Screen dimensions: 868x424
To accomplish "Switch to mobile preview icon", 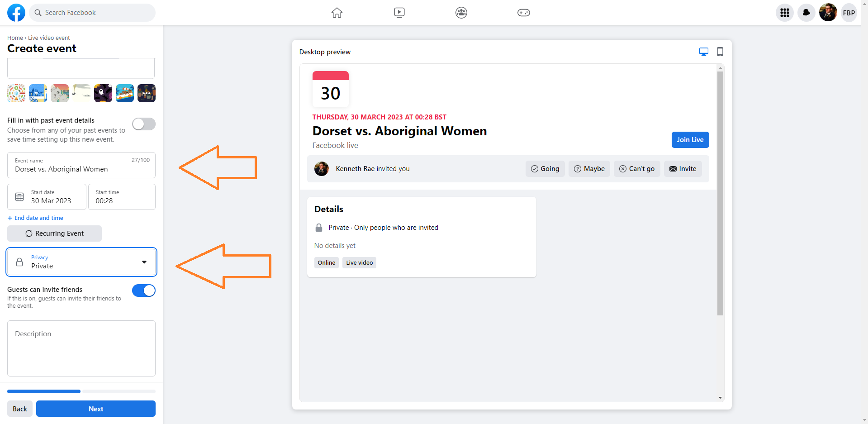I will pos(720,52).
